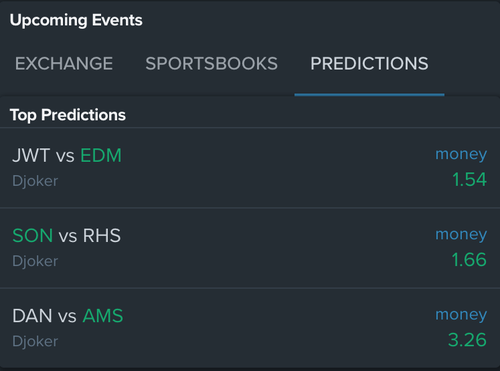Select the 3.26 odds value
The width and height of the screenshot is (500, 371).
point(467,340)
